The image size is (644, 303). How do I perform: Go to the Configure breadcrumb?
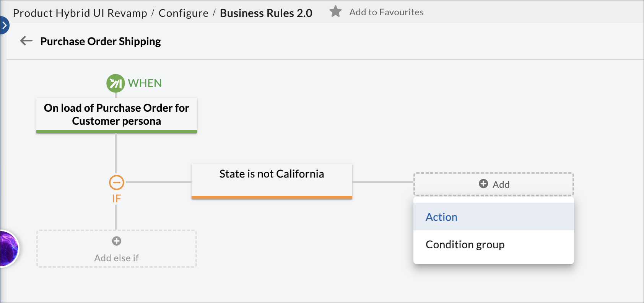[x=184, y=13]
